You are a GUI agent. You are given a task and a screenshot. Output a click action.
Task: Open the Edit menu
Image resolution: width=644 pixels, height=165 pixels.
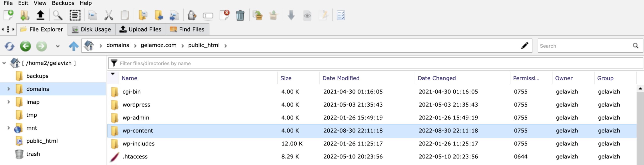pyautogui.click(x=23, y=3)
